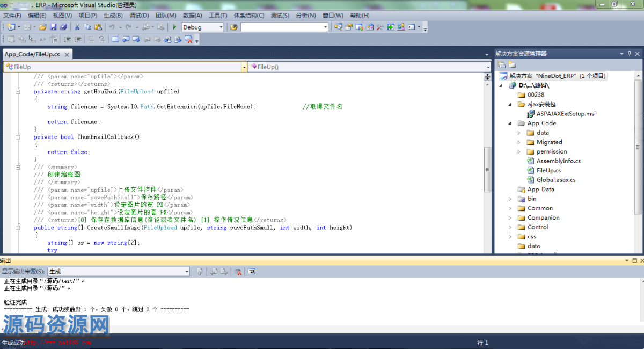Screen dimensions: 644x349
Task: Click the Find in Files icon
Action: (x=233, y=27)
